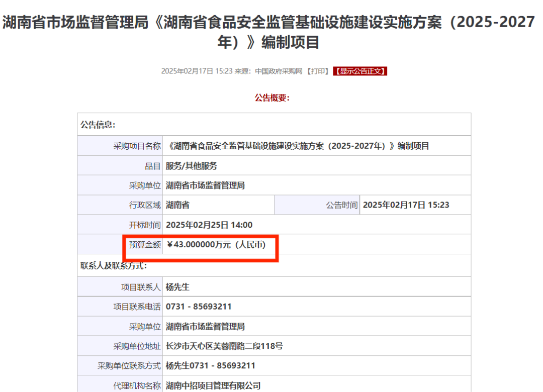Click the 联系人及联系方式 section header
543x392 pixels.
point(114,266)
